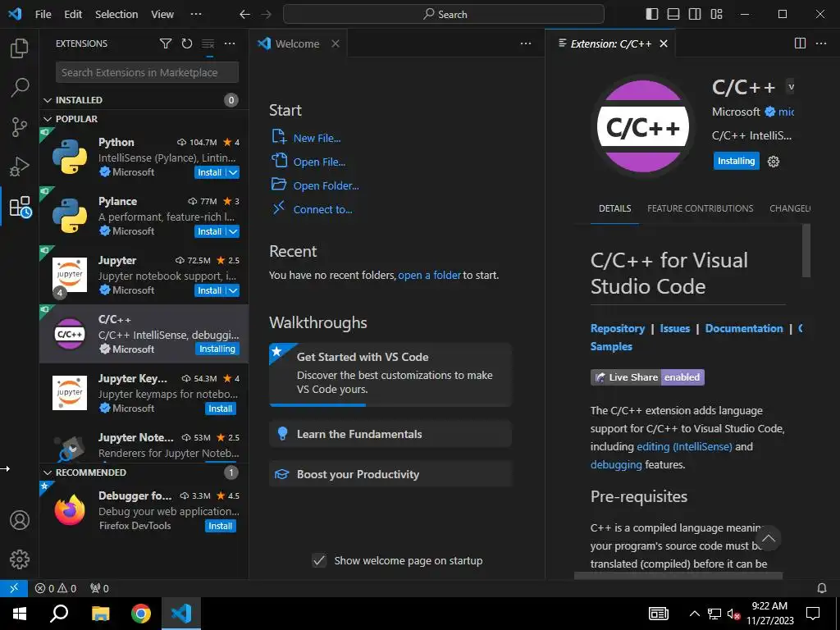Collapse the INSTALLED section

[144, 100]
